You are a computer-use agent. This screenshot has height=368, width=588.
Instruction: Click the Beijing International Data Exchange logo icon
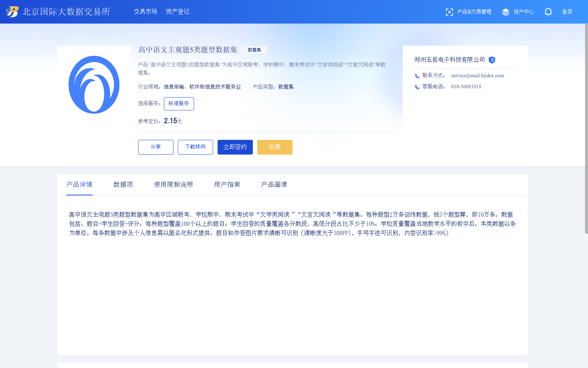[12, 12]
